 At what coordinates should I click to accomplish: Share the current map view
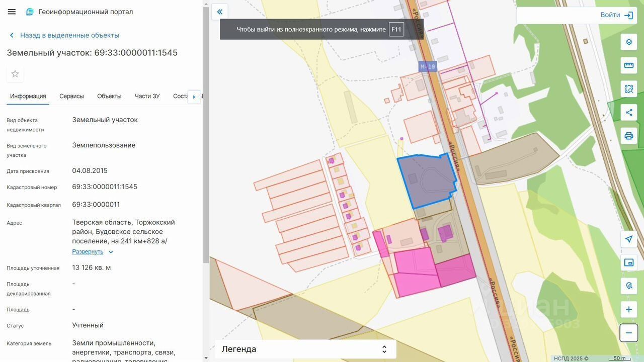[629, 113]
